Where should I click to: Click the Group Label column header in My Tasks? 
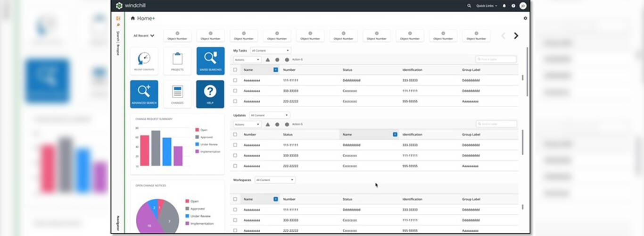[472, 70]
